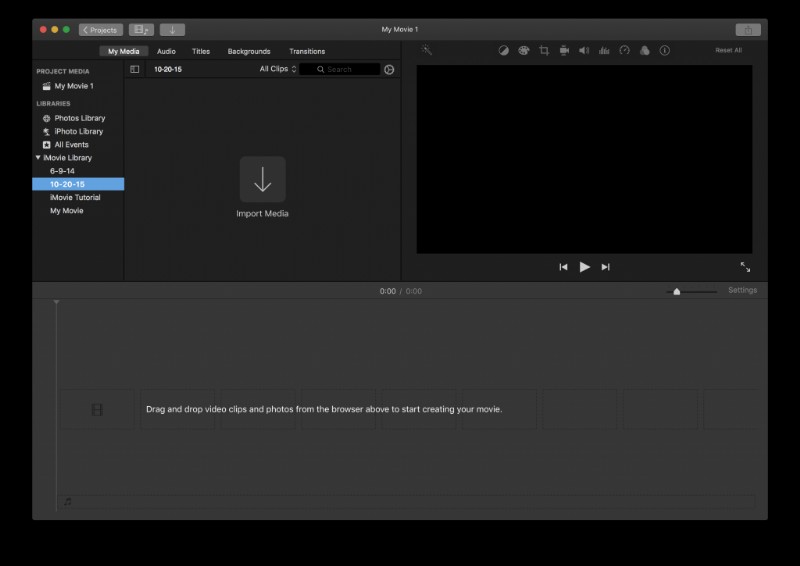This screenshot has height=566, width=800.
Task: Open the All Clips filter dropdown
Action: click(278, 69)
